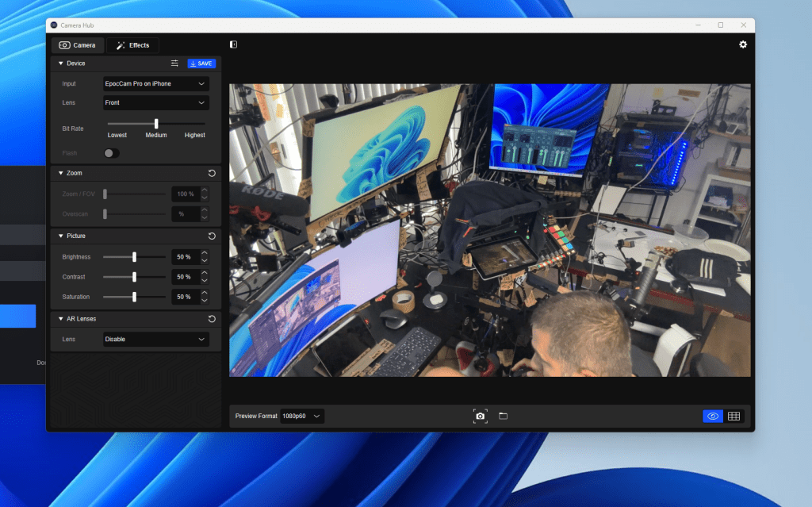Decrease Contrast with down arrow

tap(205, 280)
